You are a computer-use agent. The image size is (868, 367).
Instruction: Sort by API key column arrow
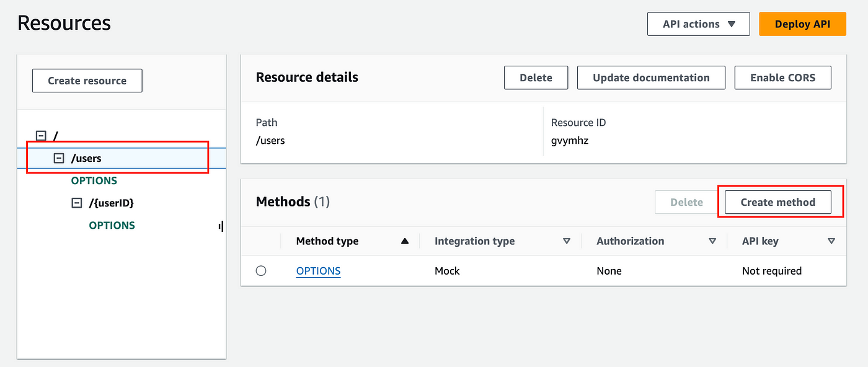point(831,241)
